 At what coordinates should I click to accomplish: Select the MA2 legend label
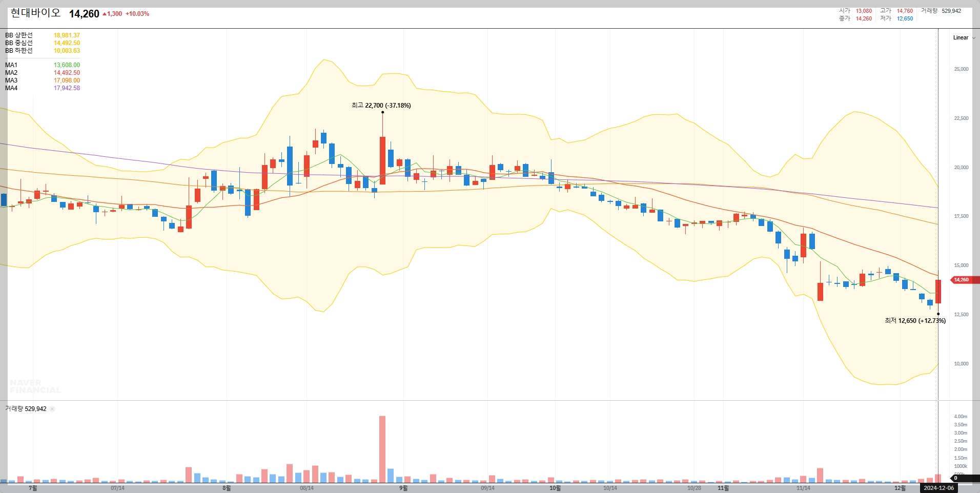(x=11, y=73)
